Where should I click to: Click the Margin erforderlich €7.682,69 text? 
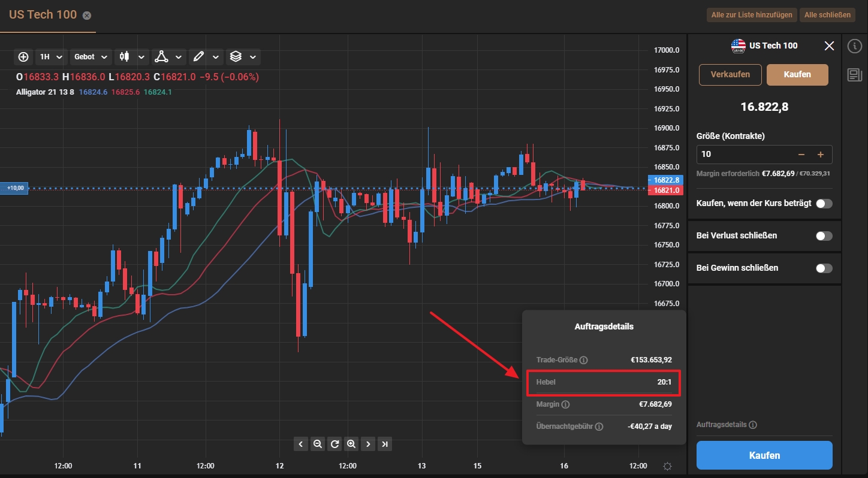745,174
